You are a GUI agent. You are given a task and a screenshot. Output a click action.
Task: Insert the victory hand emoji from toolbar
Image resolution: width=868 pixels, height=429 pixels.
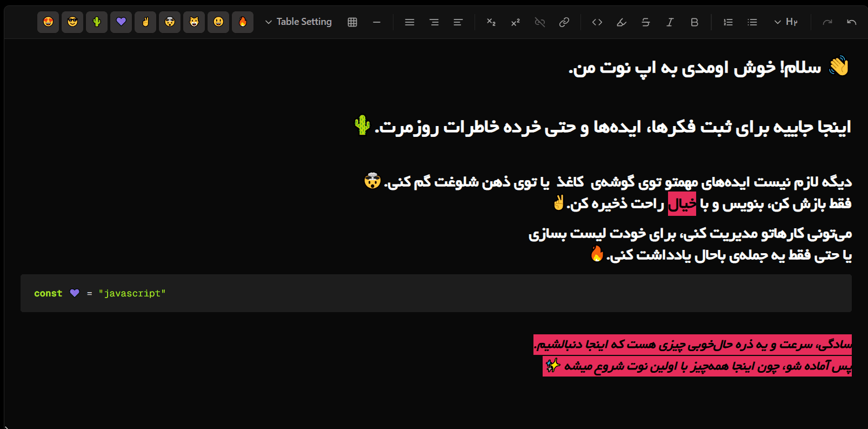[x=145, y=22]
